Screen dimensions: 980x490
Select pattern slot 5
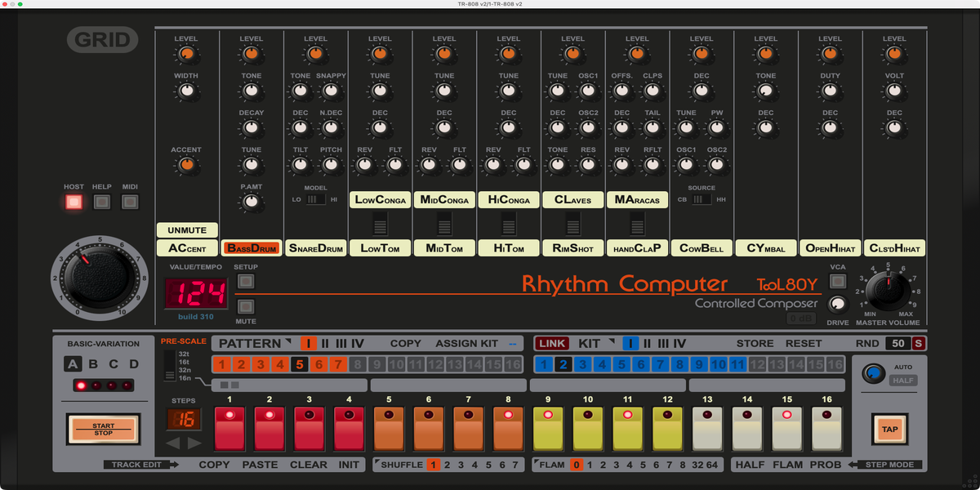(300, 364)
